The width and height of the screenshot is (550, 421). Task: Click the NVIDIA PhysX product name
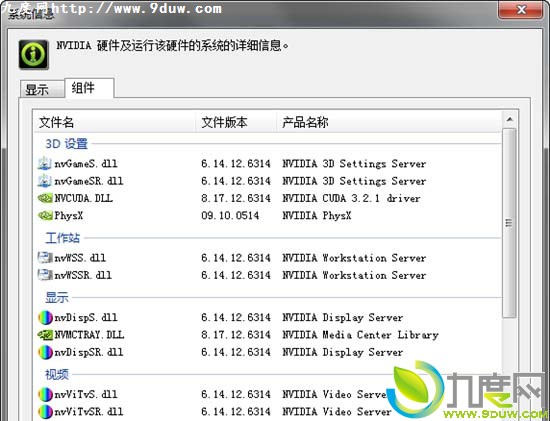(317, 215)
